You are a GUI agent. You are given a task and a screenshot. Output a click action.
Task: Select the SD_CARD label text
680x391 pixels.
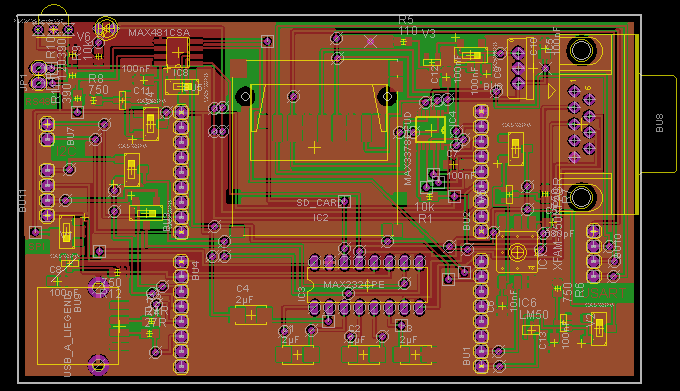click(x=320, y=202)
